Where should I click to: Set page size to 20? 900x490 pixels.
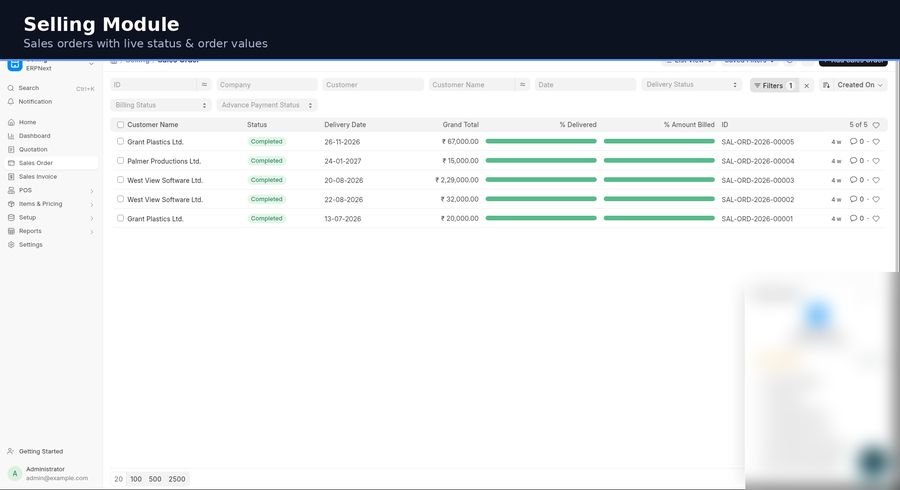pos(118,479)
